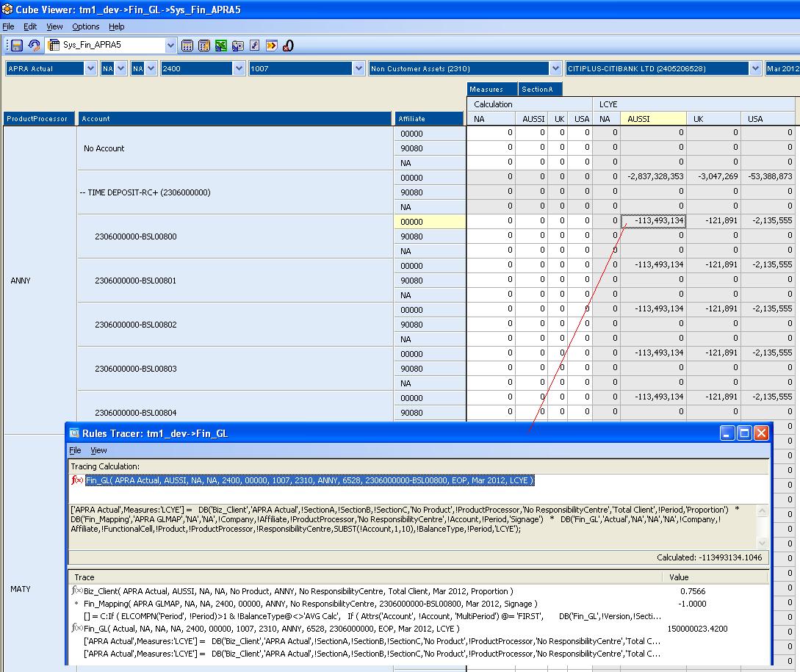Click the pencil edit sheet toolbar icon

pyautogui.click(x=255, y=46)
